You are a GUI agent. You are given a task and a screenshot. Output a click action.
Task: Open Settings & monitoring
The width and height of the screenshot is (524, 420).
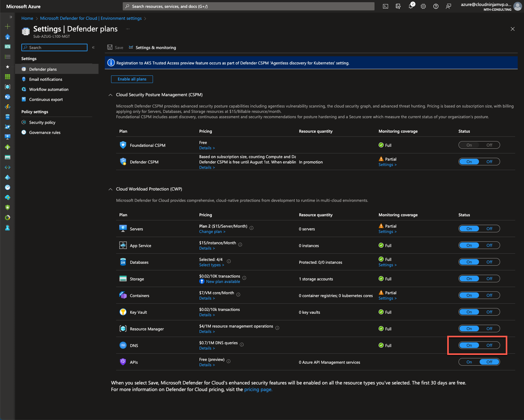(152, 47)
